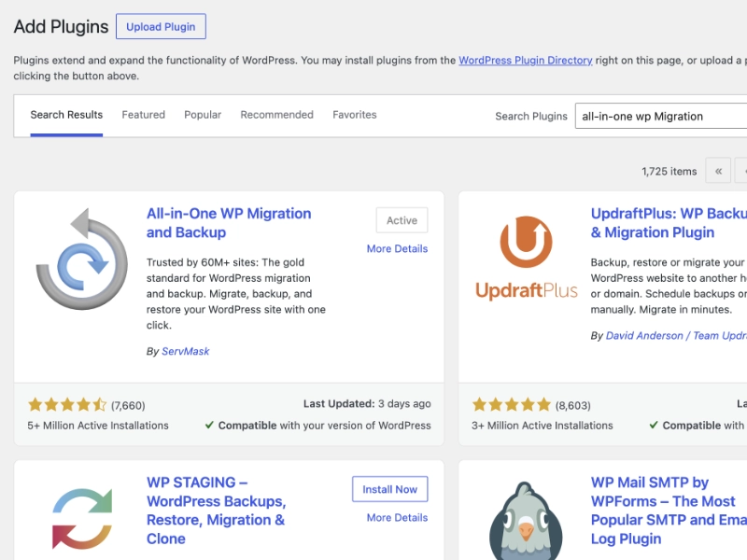Open the WordPress Plugin Directory link

click(526, 61)
